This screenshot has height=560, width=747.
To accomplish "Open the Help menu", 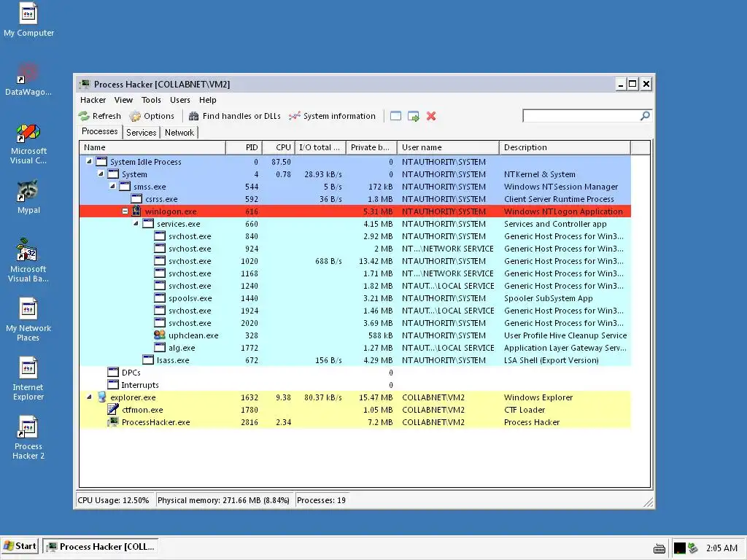I will click(208, 100).
